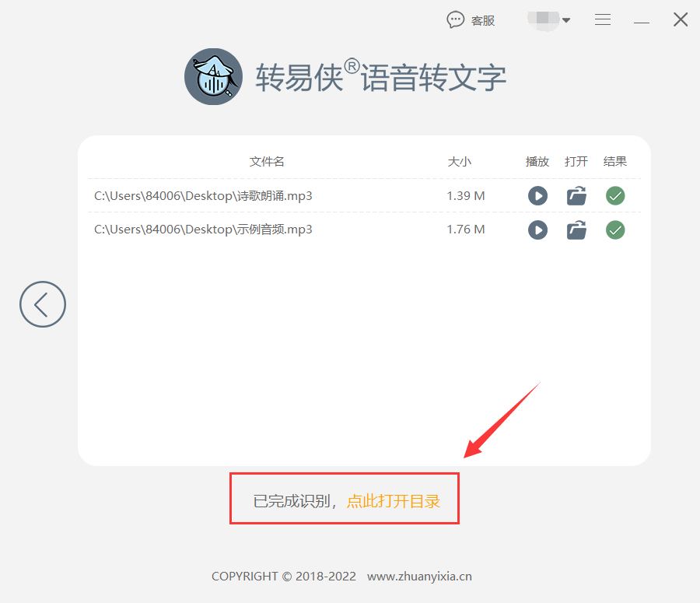This screenshot has width=700, height=603.
Task: Select path C:\Users\84006\Desktop\示例音频.mp3
Action: coord(203,230)
